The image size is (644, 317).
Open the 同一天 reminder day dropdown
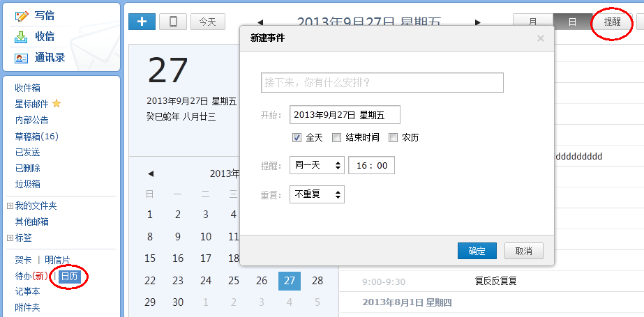point(317,165)
